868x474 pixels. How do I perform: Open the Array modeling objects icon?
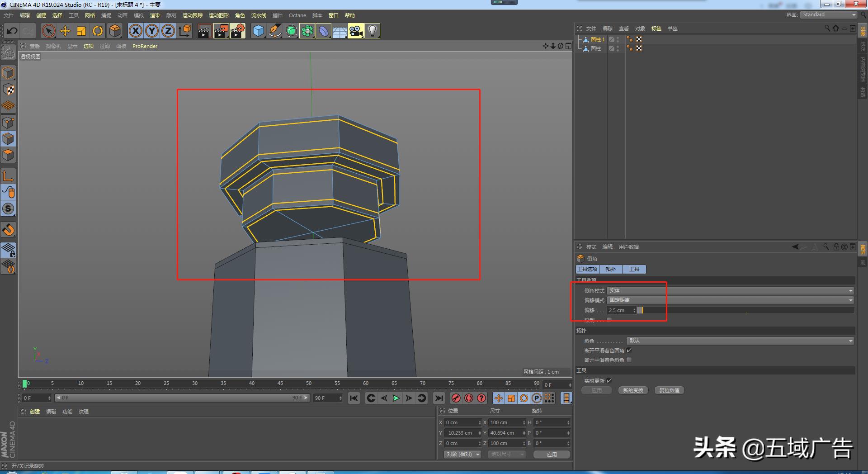307,31
